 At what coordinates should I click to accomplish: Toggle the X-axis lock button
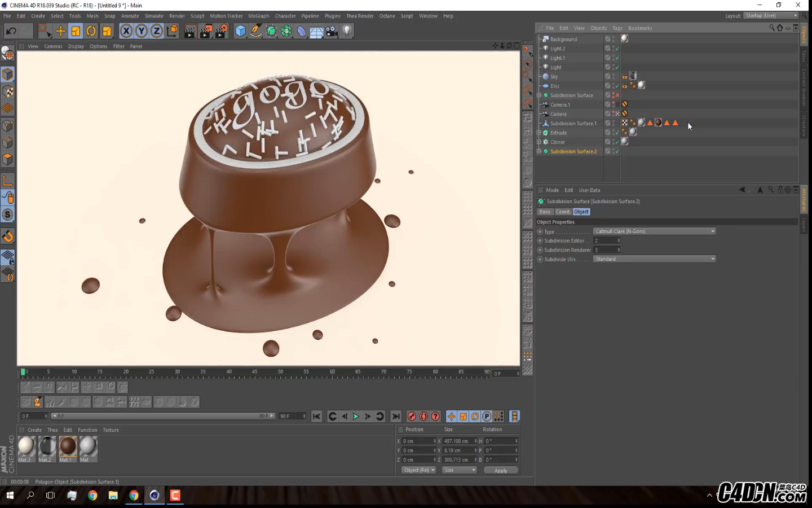[x=126, y=31]
